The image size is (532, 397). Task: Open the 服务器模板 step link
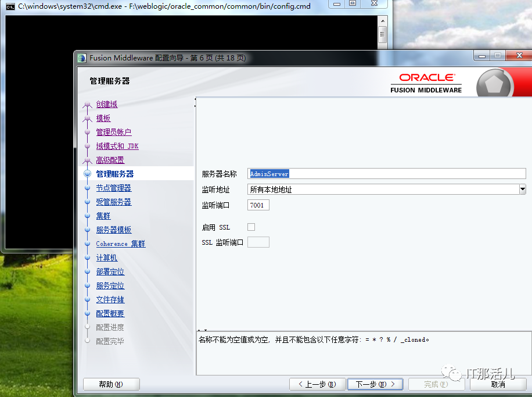click(114, 230)
